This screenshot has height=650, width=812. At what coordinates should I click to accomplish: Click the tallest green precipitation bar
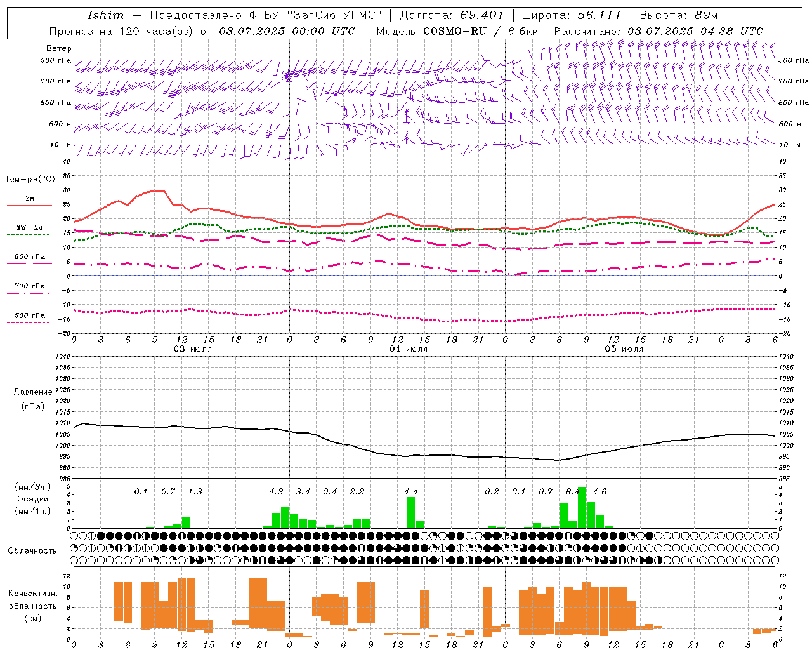[582, 508]
